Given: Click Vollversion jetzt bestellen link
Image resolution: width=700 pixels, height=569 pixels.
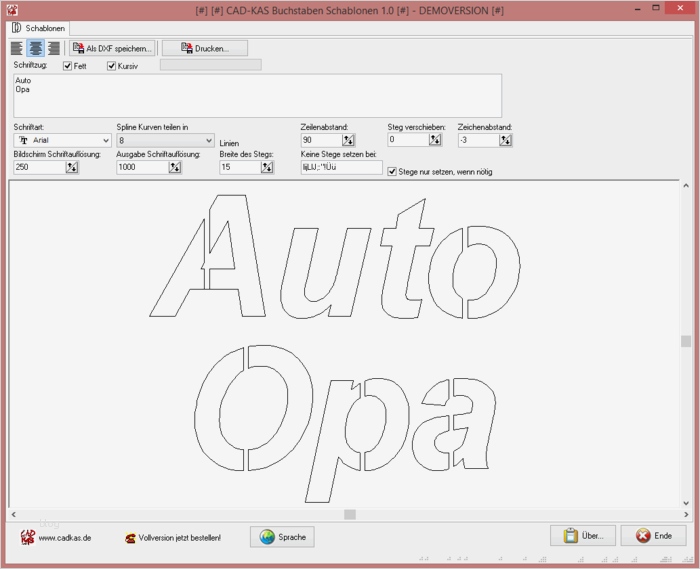Looking at the screenshot, I should point(179,538).
